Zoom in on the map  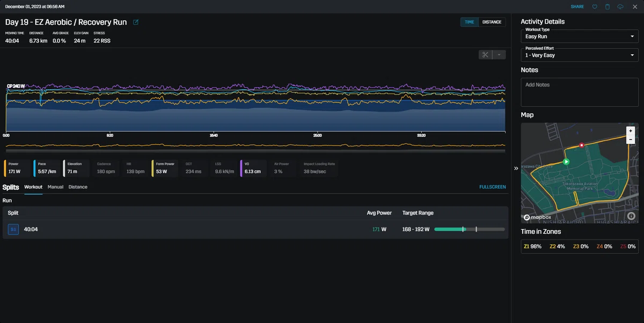point(631,130)
